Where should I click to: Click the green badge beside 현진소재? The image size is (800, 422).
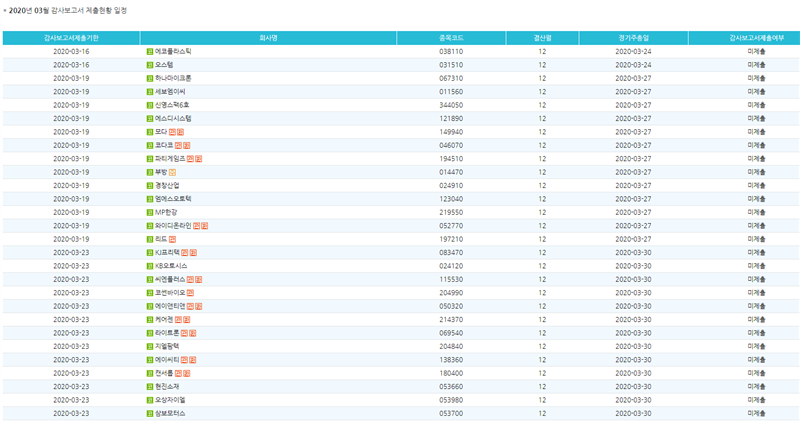pos(149,387)
